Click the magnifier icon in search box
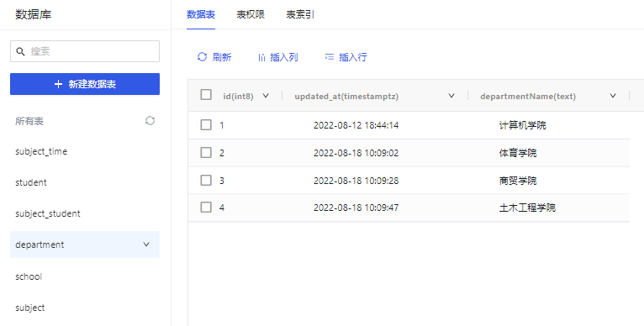 coord(20,52)
